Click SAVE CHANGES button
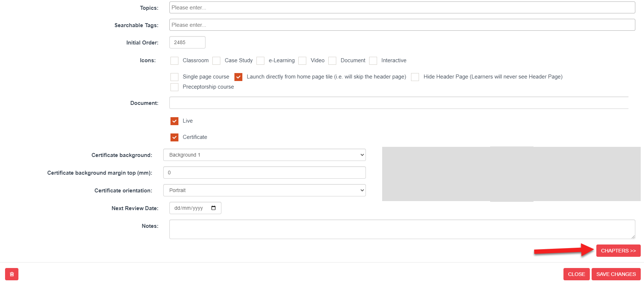The height and width of the screenshot is (285, 644). 616,274
